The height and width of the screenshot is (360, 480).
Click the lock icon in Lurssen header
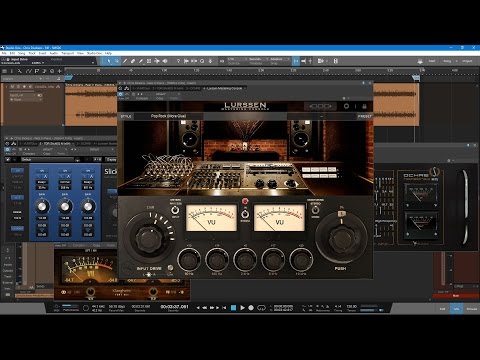pyautogui.click(x=364, y=106)
